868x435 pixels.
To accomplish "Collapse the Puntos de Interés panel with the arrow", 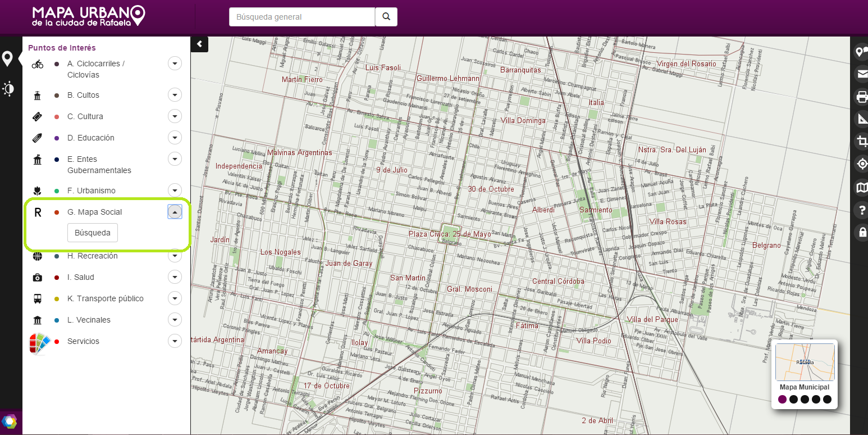I will [x=199, y=44].
